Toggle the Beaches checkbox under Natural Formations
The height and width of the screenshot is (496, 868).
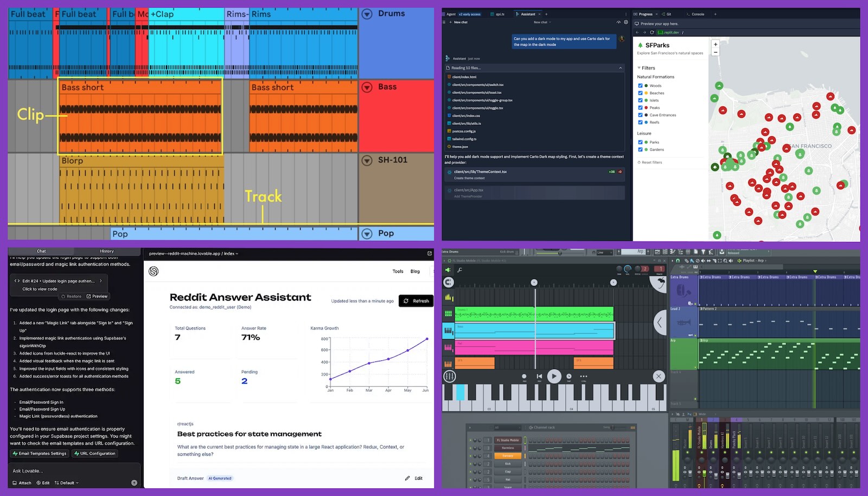(x=640, y=93)
